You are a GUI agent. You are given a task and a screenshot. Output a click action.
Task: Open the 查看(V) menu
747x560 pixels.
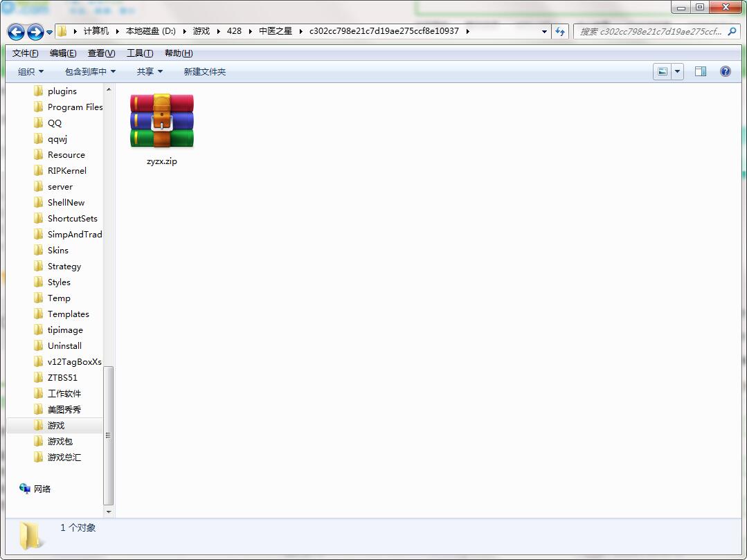102,53
